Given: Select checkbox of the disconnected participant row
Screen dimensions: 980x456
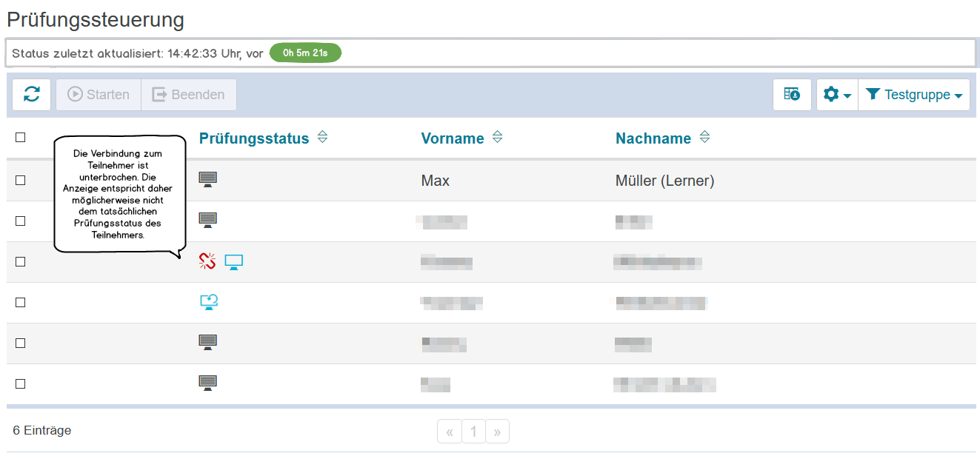Looking at the screenshot, I should [21, 261].
